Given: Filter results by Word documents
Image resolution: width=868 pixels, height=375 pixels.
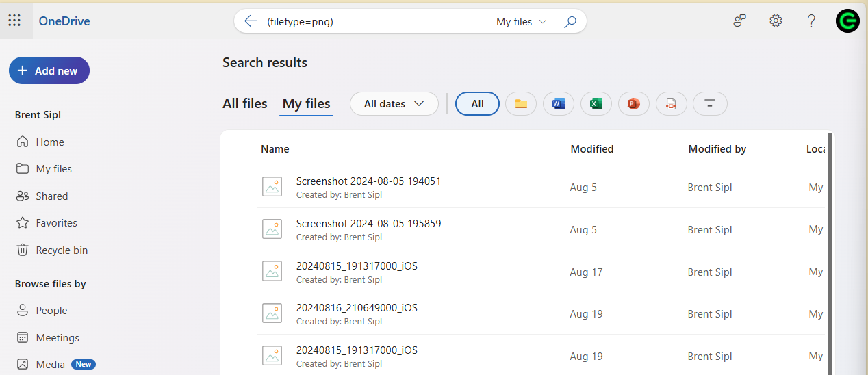Looking at the screenshot, I should click(559, 104).
